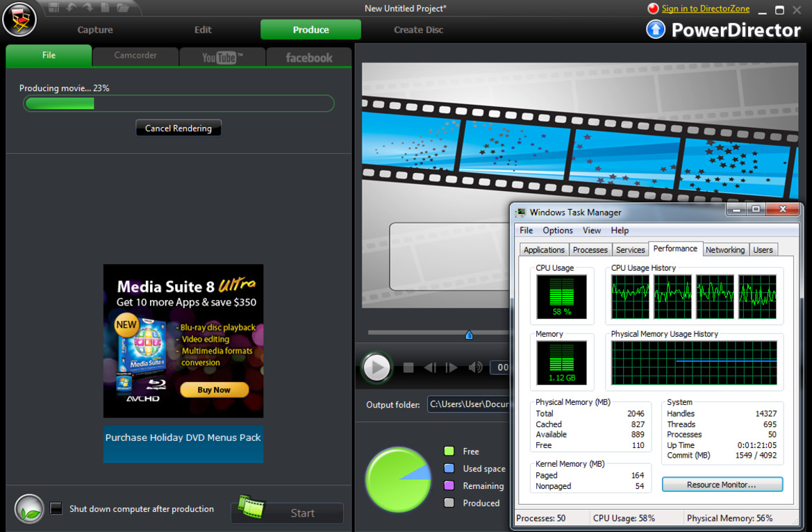Screen dimensions: 812x532
Task: Click the Output folder path field
Action: (469, 404)
